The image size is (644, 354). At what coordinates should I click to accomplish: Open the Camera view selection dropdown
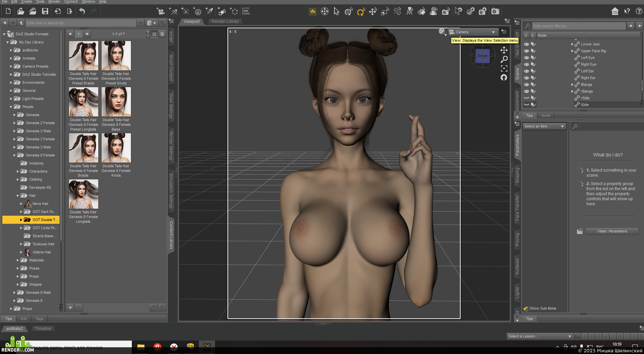coord(473,32)
